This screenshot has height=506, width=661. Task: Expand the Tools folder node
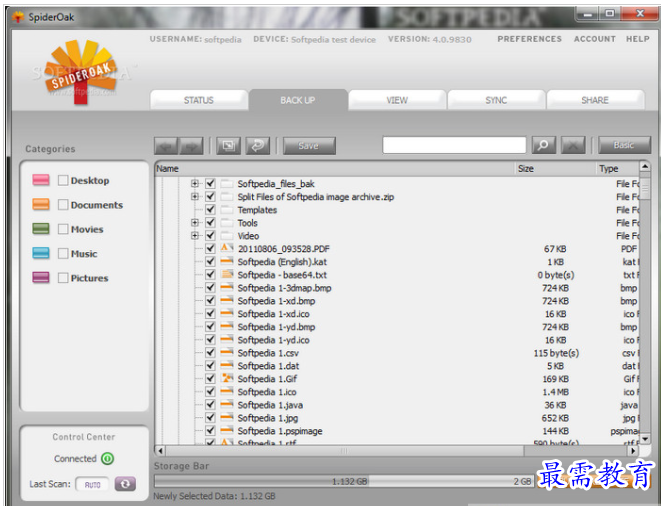195,223
